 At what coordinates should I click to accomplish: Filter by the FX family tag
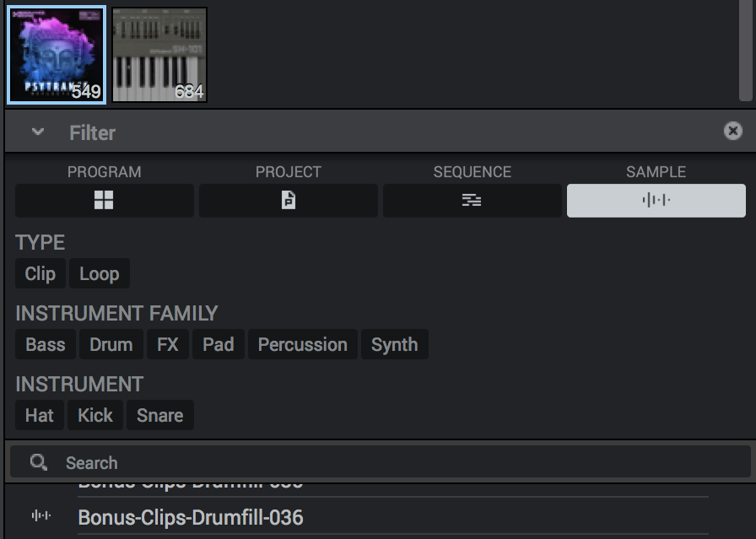pos(168,345)
